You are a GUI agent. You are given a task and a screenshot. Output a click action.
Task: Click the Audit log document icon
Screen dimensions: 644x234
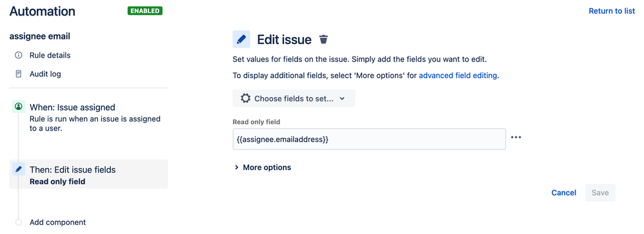(x=18, y=74)
